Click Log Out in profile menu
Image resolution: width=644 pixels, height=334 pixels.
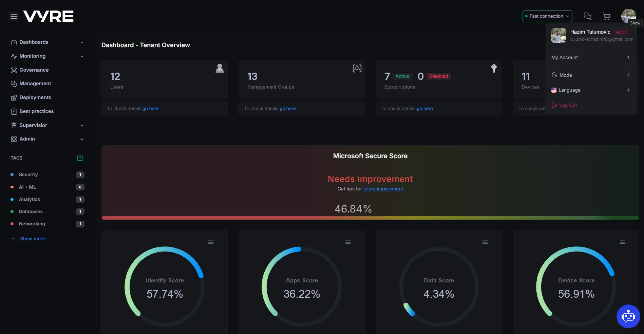pos(568,105)
